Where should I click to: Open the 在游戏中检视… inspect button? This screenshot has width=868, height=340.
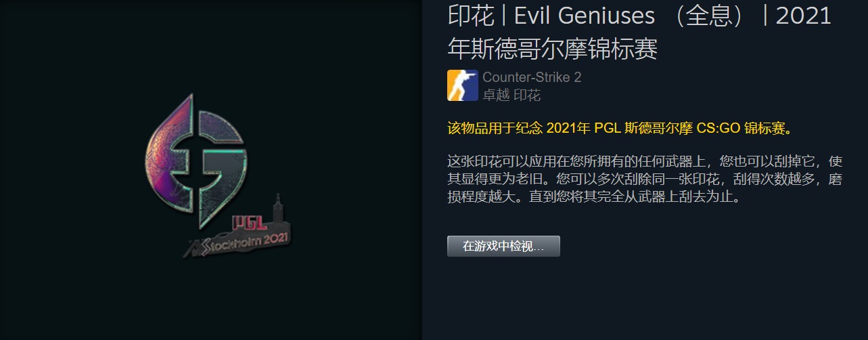503,246
